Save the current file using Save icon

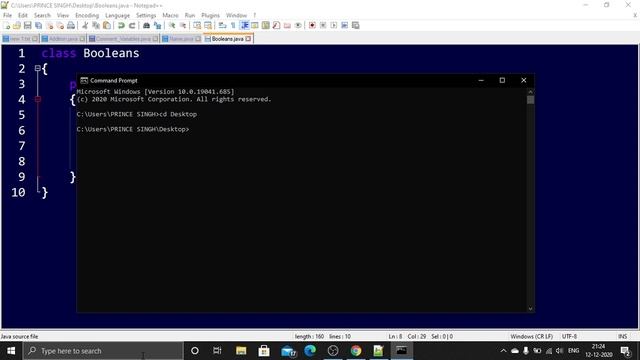pyautogui.click(x=28, y=25)
